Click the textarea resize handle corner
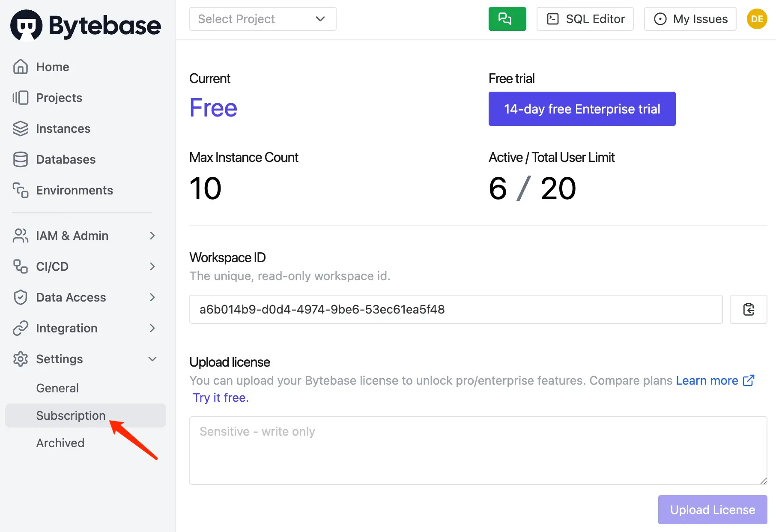The image size is (776, 532). click(x=763, y=481)
